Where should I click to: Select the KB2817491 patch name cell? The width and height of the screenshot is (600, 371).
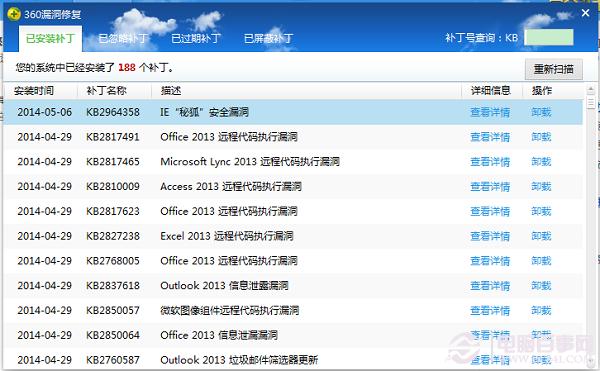(113, 137)
